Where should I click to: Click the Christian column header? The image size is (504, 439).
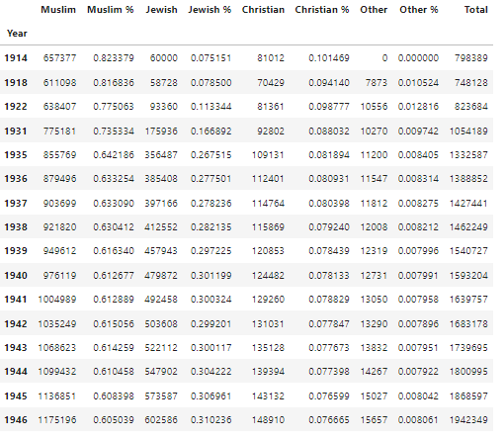point(263,10)
